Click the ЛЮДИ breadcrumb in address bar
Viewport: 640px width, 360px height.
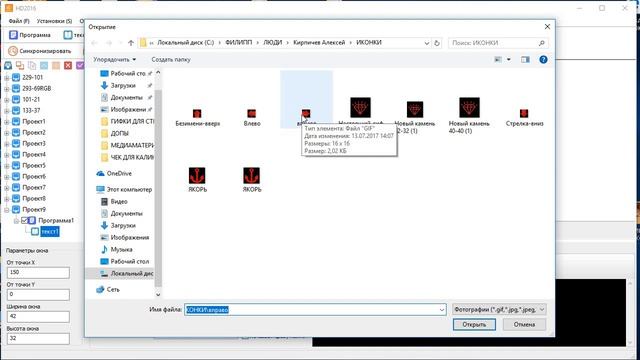(273, 42)
